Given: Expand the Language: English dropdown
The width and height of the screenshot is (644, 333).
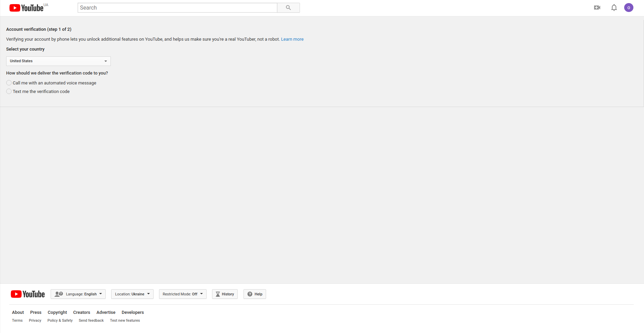Looking at the screenshot, I should coord(78,294).
